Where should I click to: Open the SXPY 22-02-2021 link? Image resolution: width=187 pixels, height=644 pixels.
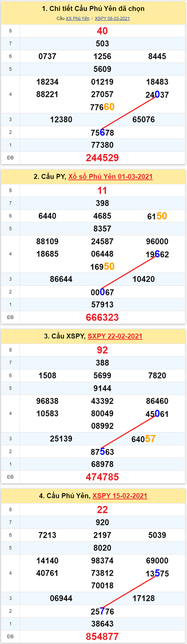[x=115, y=336]
